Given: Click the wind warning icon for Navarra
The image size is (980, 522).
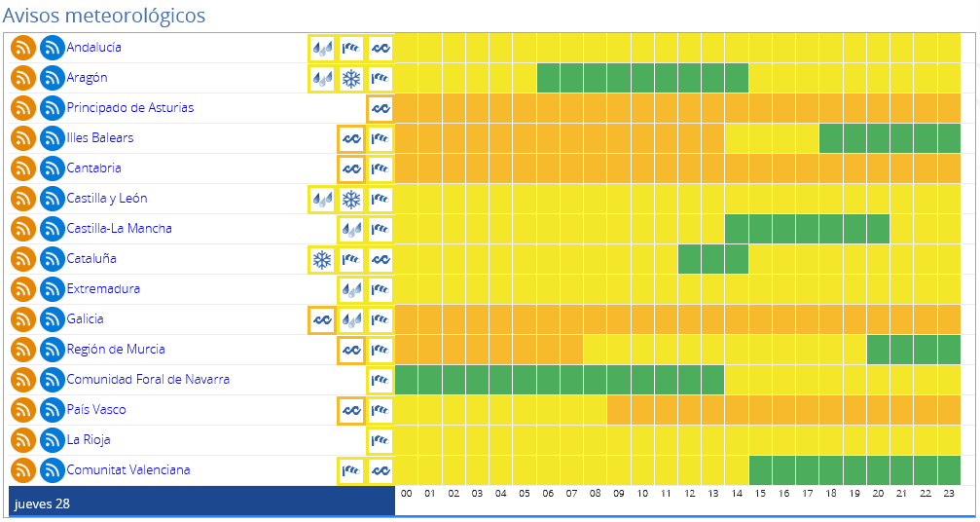Looking at the screenshot, I should tap(381, 380).
